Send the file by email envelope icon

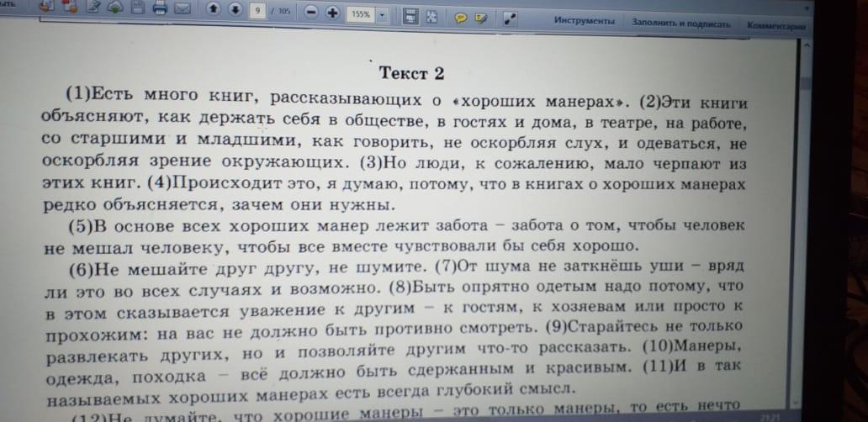(x=182, y=9)
